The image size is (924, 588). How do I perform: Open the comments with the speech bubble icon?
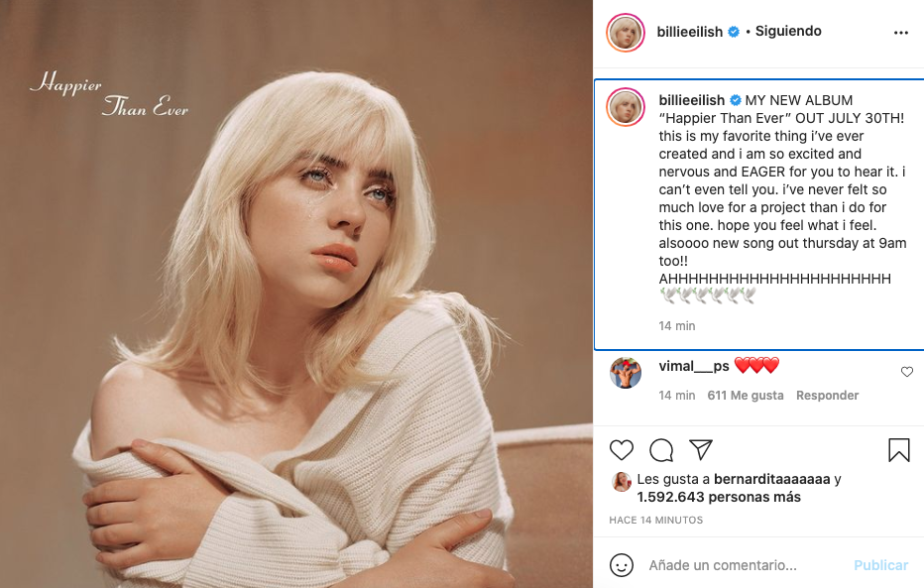[660, 449]
